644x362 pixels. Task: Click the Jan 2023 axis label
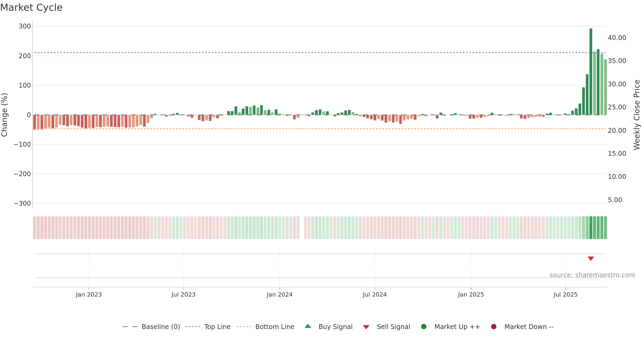click(x=89, y=295)
